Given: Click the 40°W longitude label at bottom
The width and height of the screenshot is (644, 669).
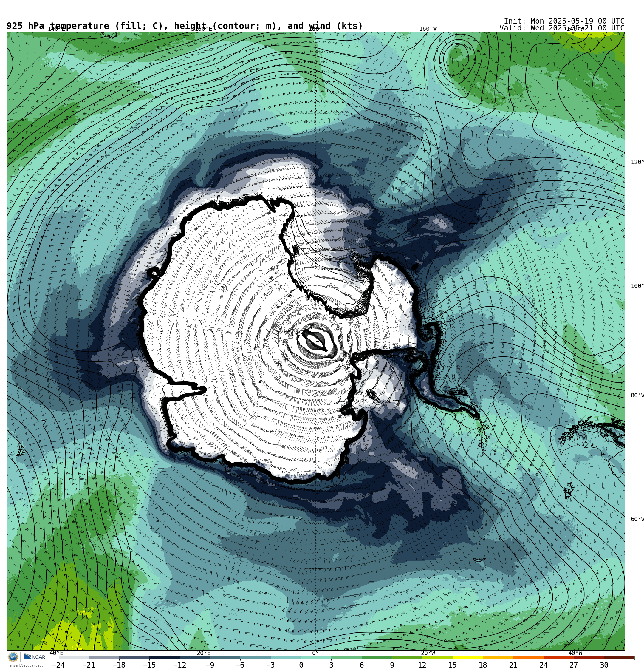Looking at the screenshot, I should pyautogui.click(x=575, y=653).
